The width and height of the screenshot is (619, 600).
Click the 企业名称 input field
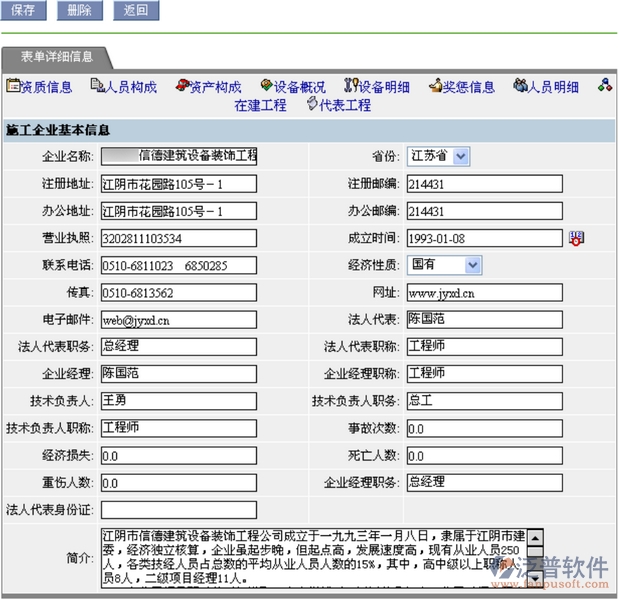[178, 156]
